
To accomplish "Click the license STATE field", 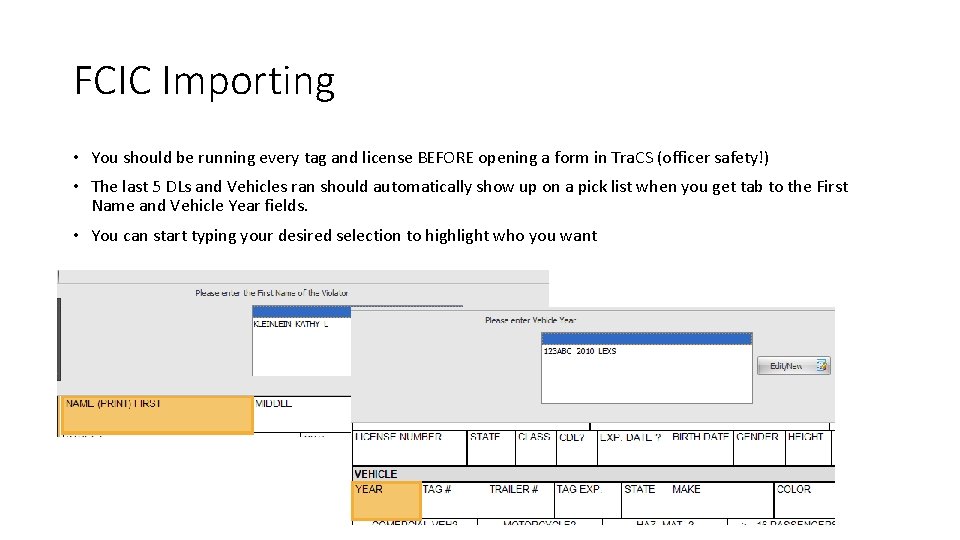I will pyautogui.click(x=491, y=448).
